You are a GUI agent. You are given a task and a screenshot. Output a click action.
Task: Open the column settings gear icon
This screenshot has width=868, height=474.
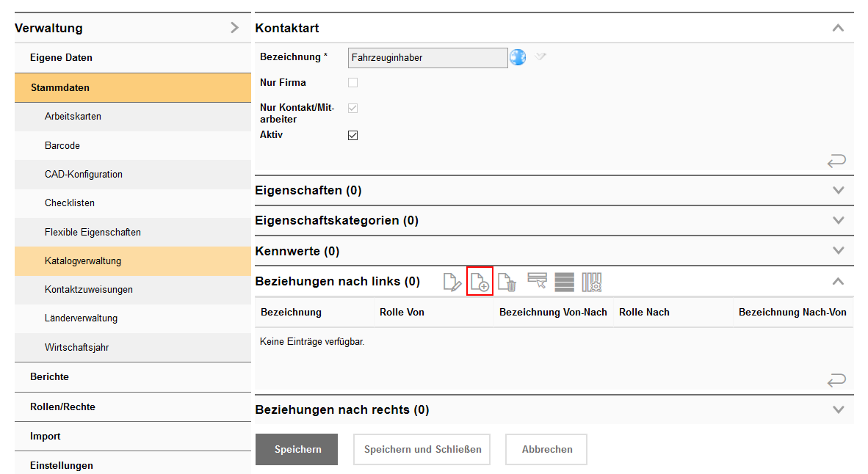pos(592,282)
